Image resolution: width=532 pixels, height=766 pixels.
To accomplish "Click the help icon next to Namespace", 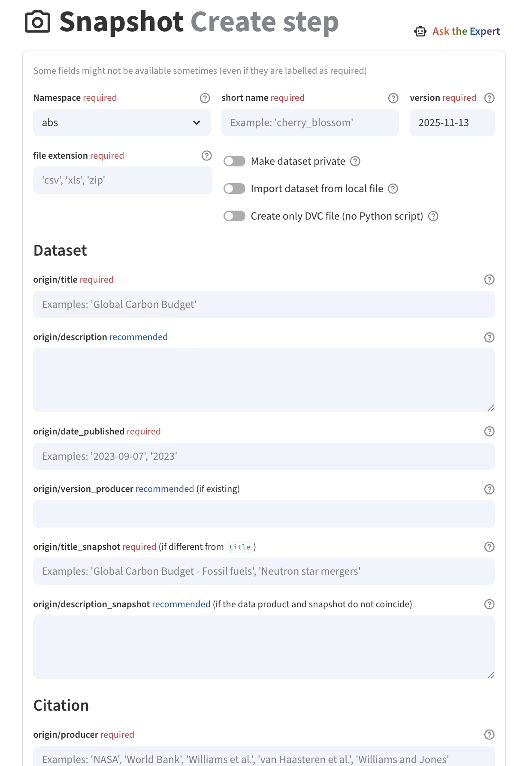I will click(x=205, y=98).
